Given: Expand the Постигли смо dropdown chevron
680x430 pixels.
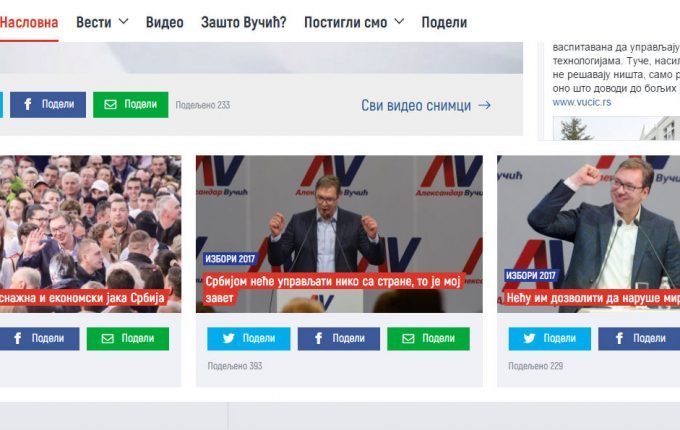Looking at the screenshot, I should [x=399, y=21].
